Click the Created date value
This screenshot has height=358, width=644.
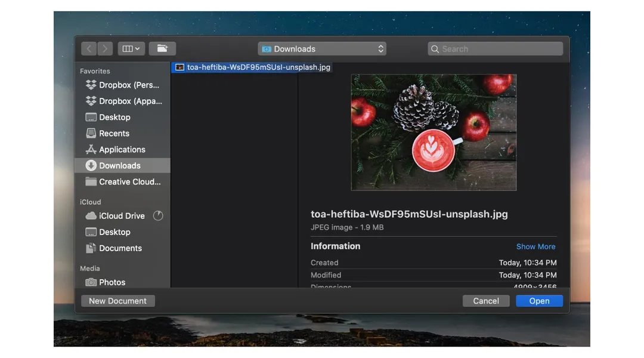[x=528, y=263]
